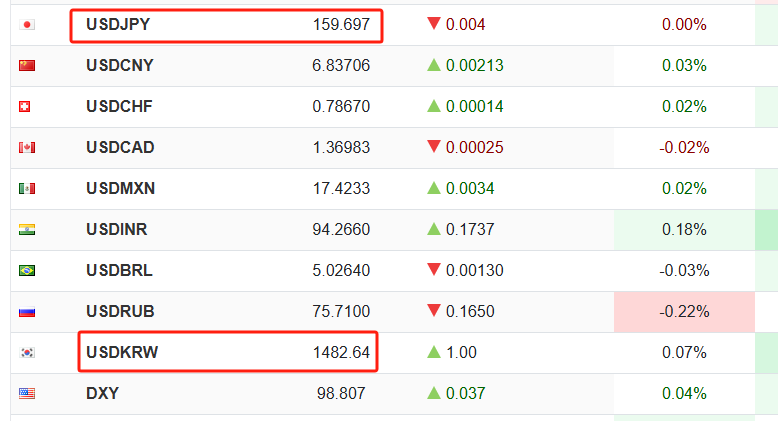Click the red down arrow for USDCAD

(x=434, y=147)
